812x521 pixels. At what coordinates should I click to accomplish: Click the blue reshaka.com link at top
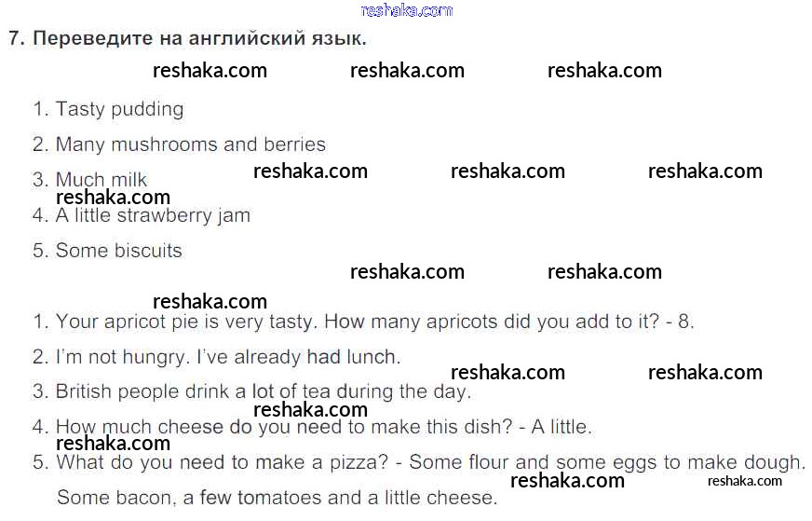click(406, 11)
